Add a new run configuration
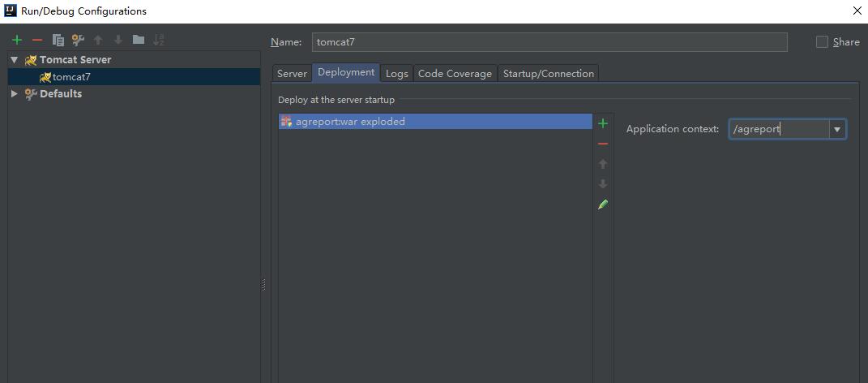The image size is (868, 383). pos(17,40)
